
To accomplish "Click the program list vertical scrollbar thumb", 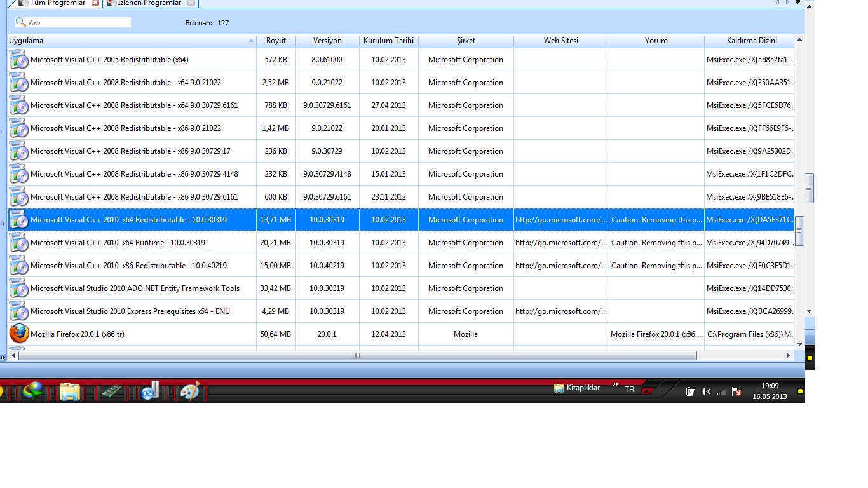I will point(800,231).
